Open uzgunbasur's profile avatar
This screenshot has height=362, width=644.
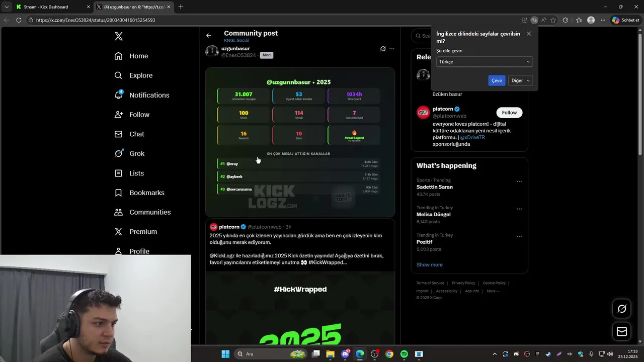(x=212, y=52)
